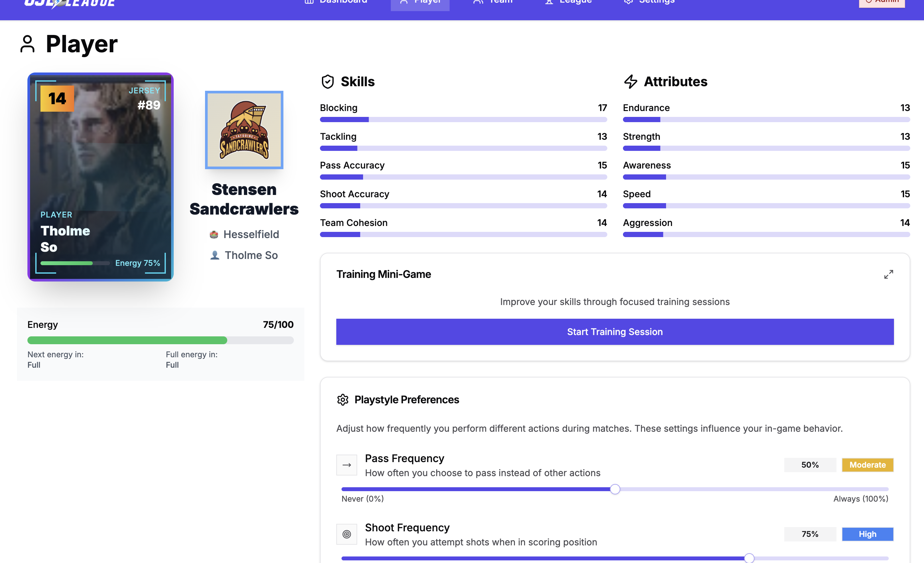Click the Shoot Frequency slider handle

[749, 558]
